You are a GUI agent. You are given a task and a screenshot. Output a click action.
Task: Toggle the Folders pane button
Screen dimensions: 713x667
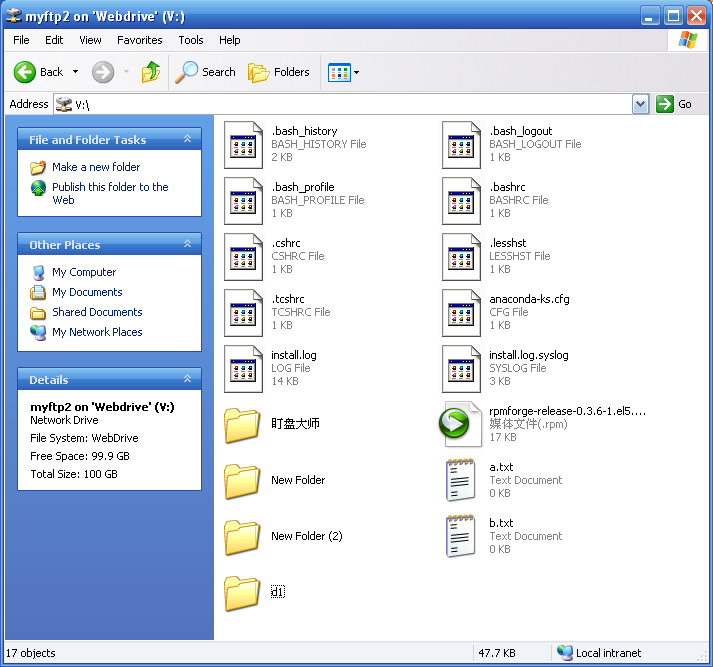(279, 72)
